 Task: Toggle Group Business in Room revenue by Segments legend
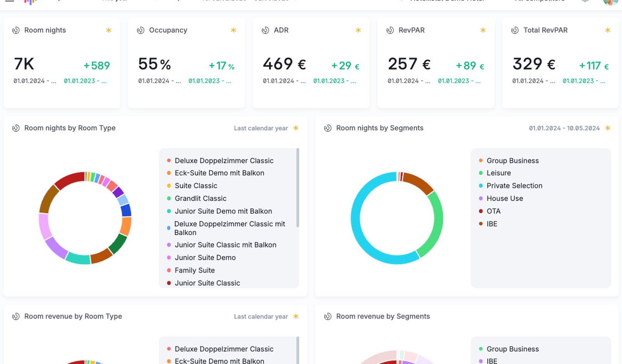[509, 349]
